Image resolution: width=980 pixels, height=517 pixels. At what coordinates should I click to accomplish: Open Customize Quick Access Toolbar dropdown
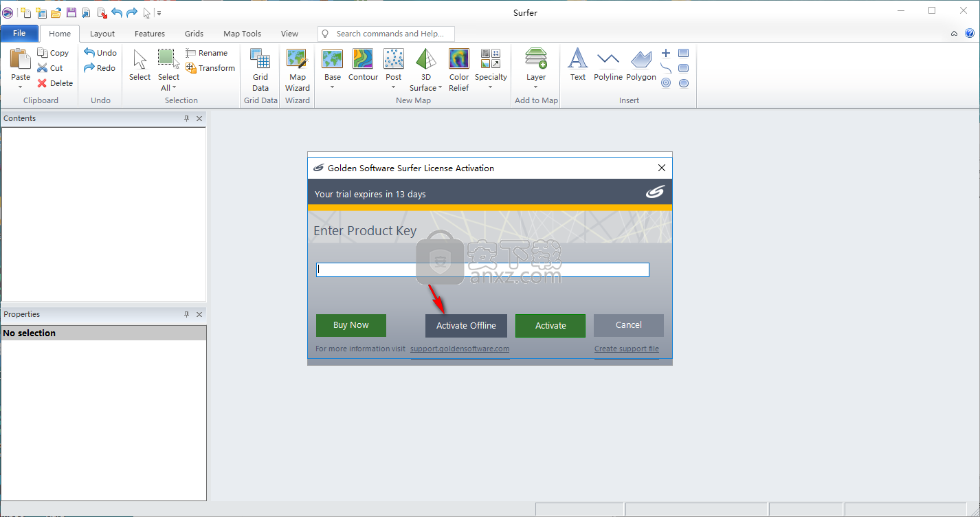pos(159,12)
